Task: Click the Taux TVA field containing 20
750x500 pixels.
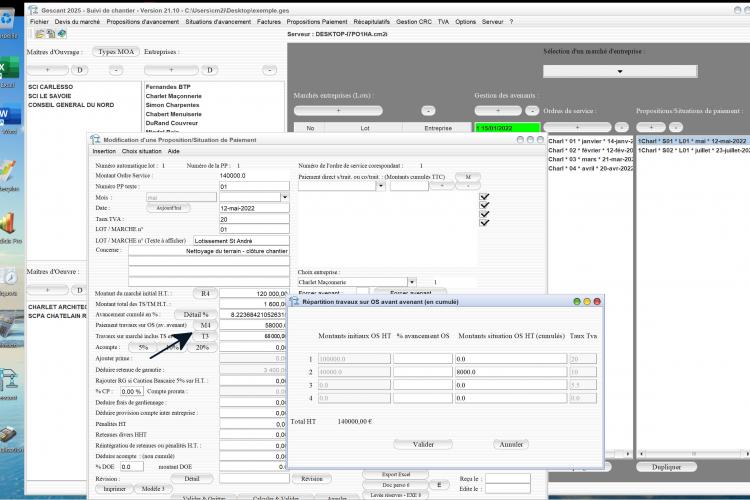Action: pyautogui.click(x=254, y=219)
